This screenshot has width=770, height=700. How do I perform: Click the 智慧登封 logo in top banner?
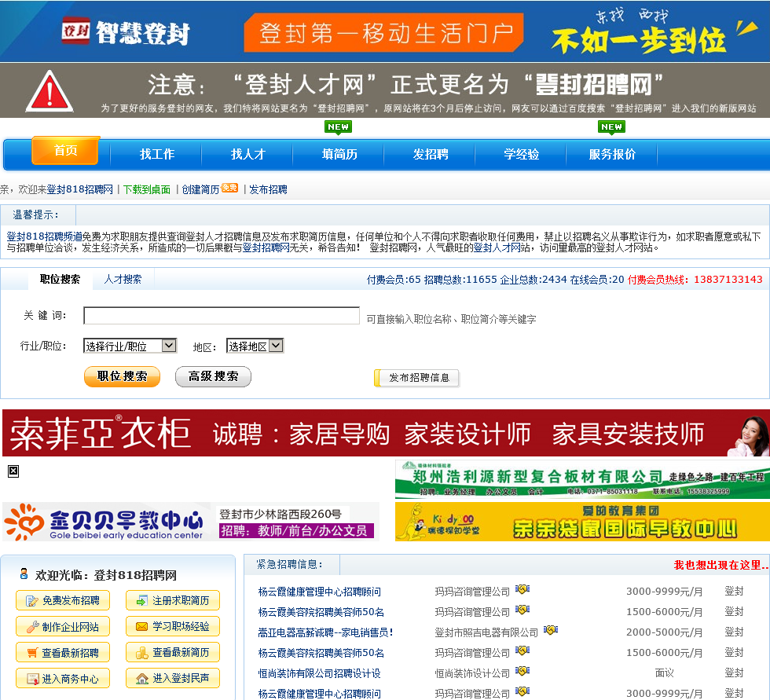pyautogui.click(x=126, y=32)
